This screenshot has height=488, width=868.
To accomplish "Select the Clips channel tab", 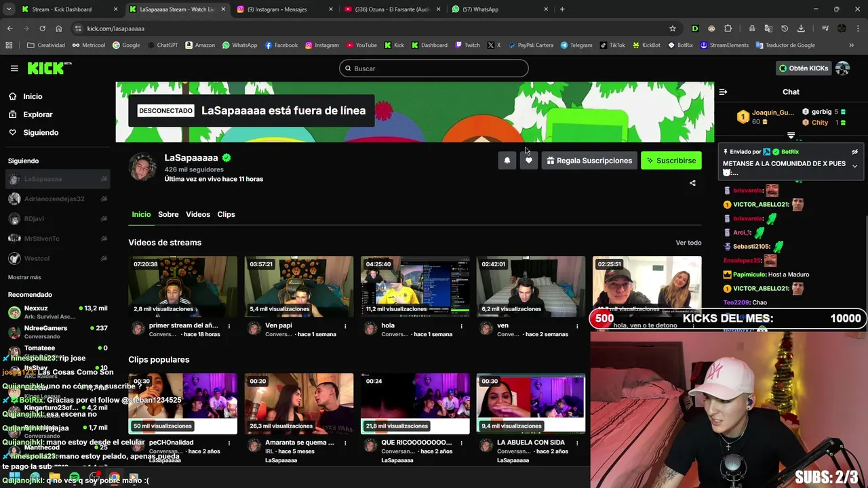I will pos(226,214).
